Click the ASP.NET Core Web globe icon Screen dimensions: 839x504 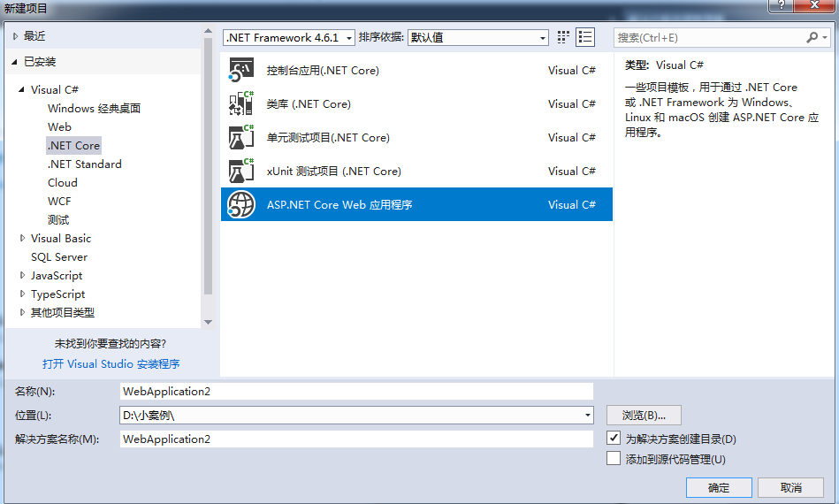(240, 204)
